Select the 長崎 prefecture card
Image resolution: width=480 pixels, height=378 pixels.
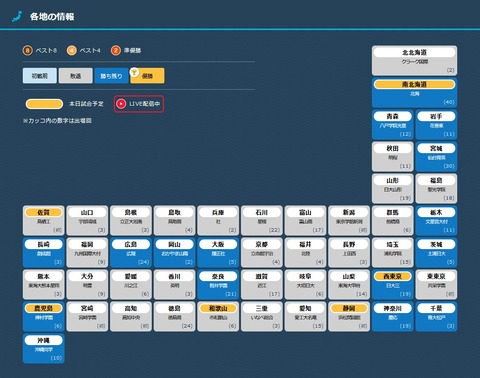tap(44, 253)
